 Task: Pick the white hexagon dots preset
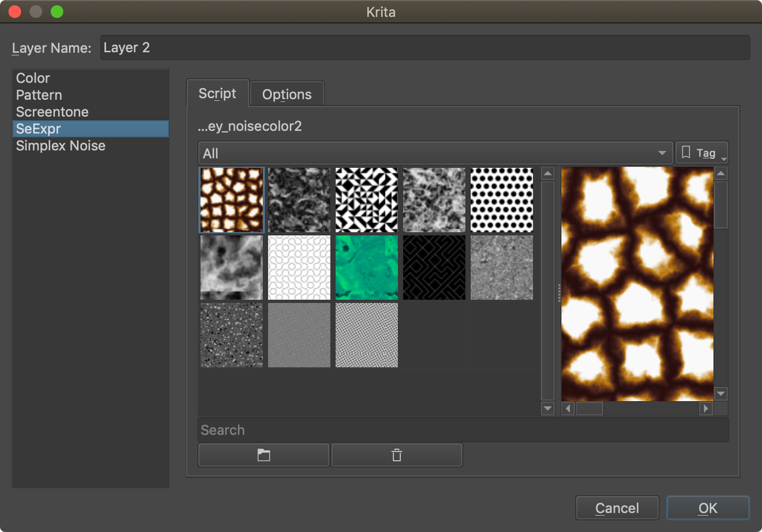pos(501,200)
